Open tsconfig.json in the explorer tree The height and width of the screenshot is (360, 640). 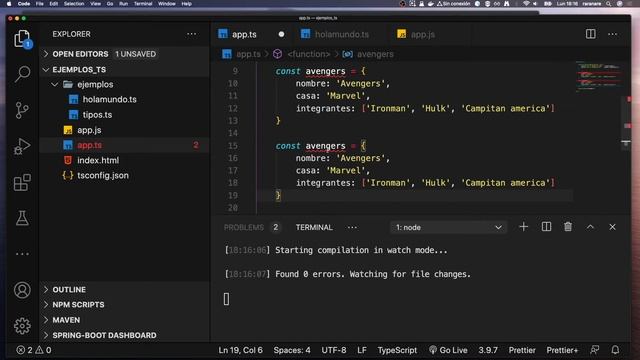124,176
